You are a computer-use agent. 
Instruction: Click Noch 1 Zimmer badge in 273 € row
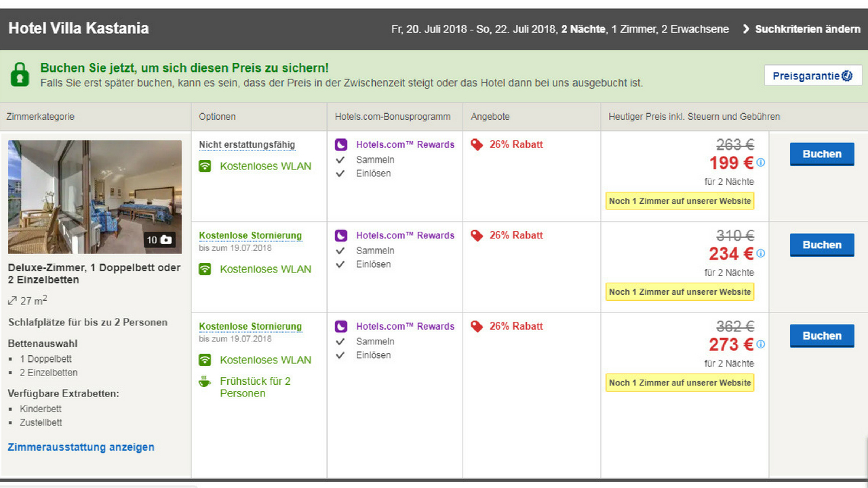click(680, 383)
